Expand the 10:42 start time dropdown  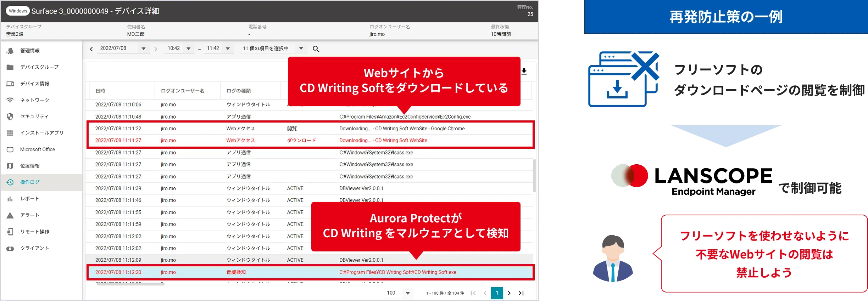point(188,49)
